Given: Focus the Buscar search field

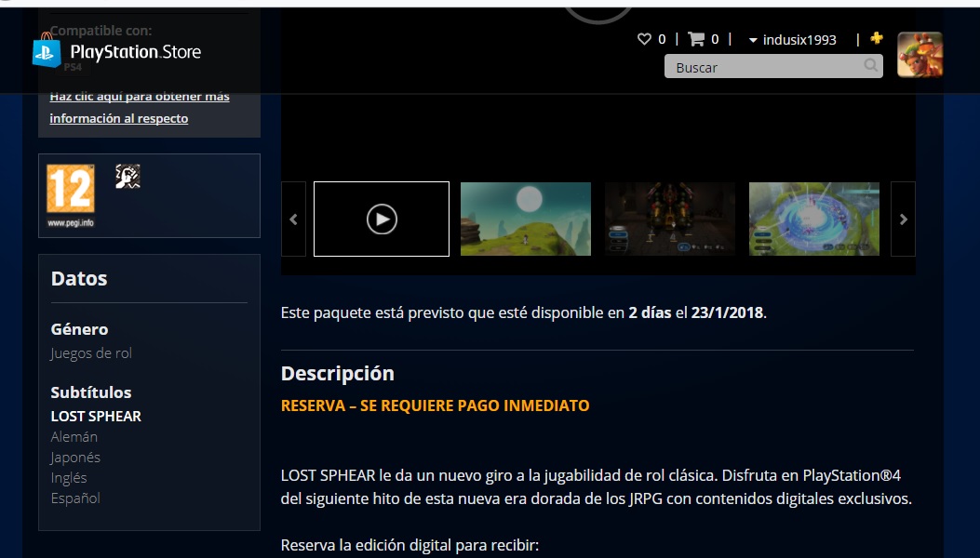Looking at the screenshot, I should coord(773,66).
